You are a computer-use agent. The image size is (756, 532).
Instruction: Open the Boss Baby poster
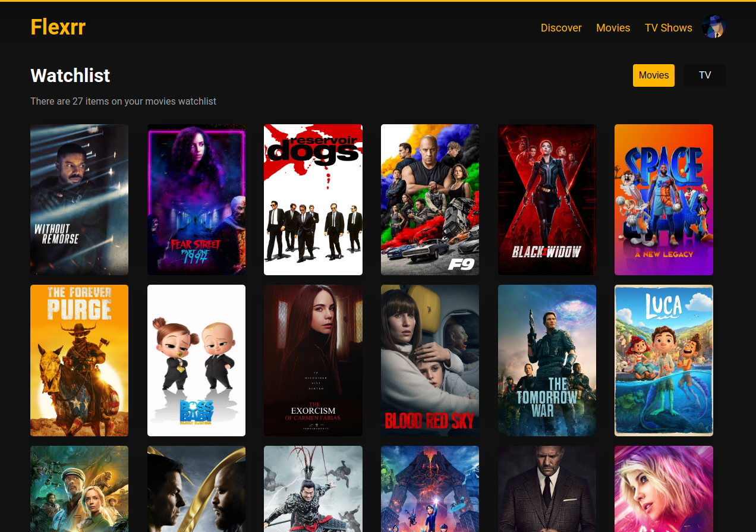point(196,360)
